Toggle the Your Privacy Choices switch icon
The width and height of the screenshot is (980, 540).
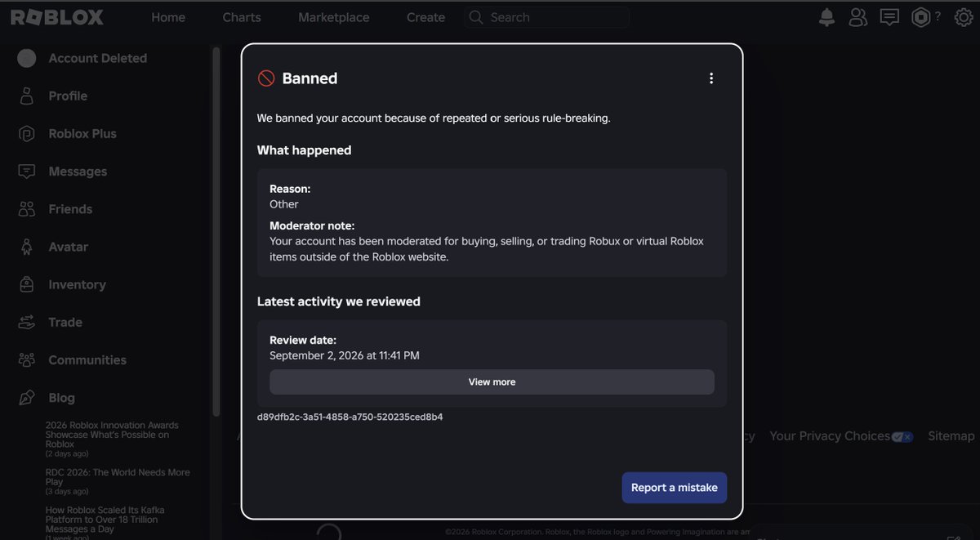coord(902,437)
